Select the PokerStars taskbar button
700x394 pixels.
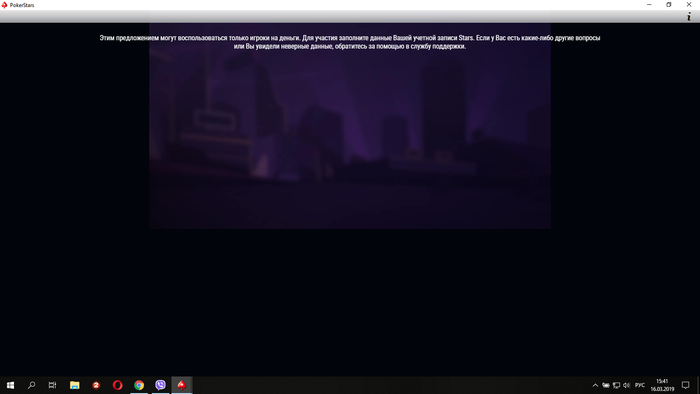(x=182, y=385)
